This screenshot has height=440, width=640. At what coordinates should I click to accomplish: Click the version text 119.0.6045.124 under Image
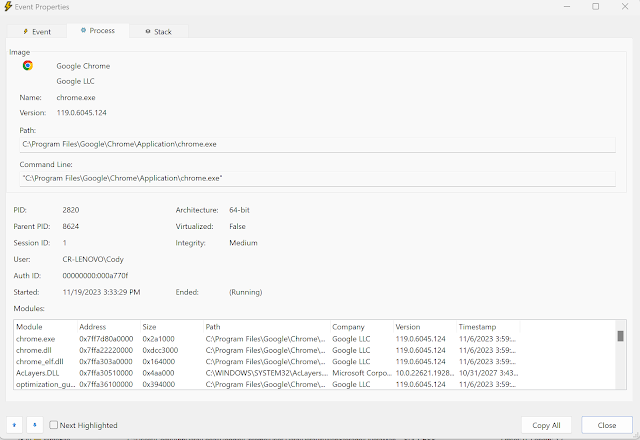click(x=81, y=113)
